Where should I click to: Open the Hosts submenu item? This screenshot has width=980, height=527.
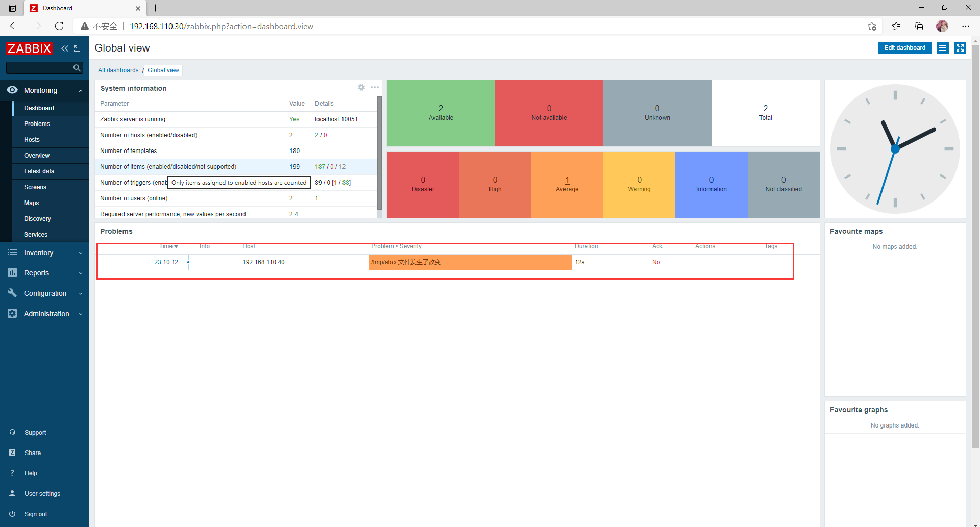pos(51,140)
